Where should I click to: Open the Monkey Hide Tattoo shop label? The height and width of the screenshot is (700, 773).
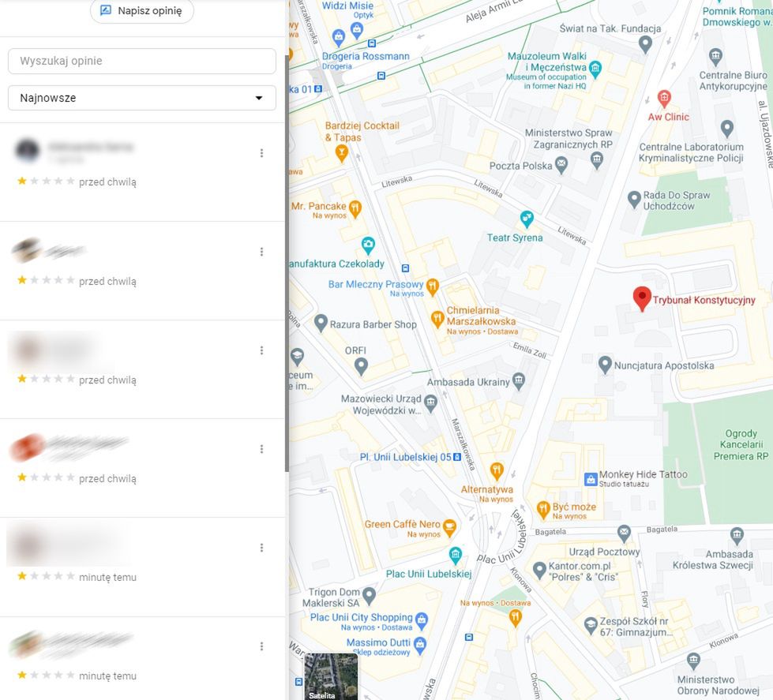coord(643,475)
